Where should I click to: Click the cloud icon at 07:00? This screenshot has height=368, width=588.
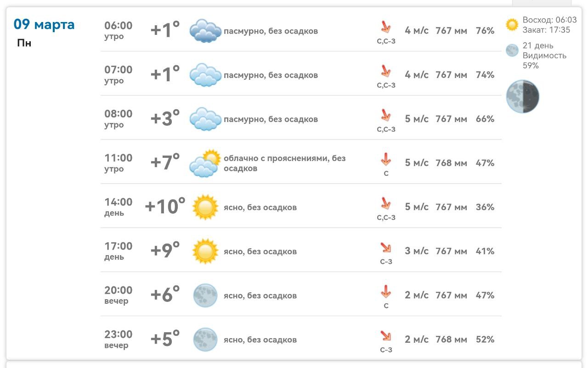(205, 75)
